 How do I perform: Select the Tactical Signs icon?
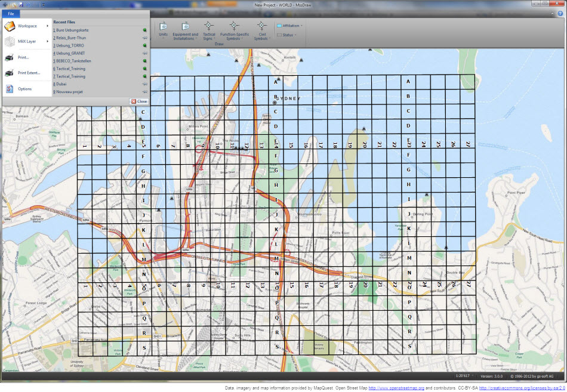point(208,26)
